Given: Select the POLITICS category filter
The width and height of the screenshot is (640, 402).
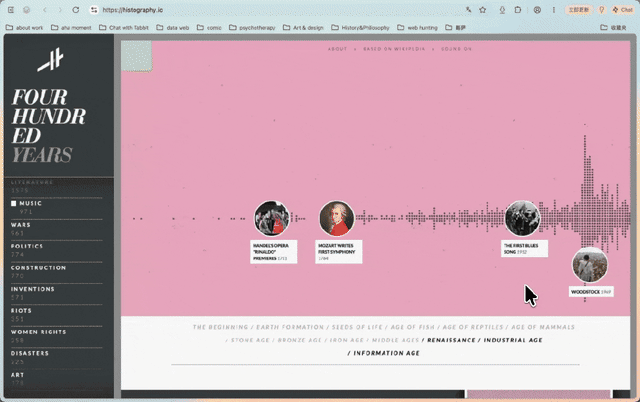Looking at the screenshot, I should pyautogui.click(x=27, y=246).
